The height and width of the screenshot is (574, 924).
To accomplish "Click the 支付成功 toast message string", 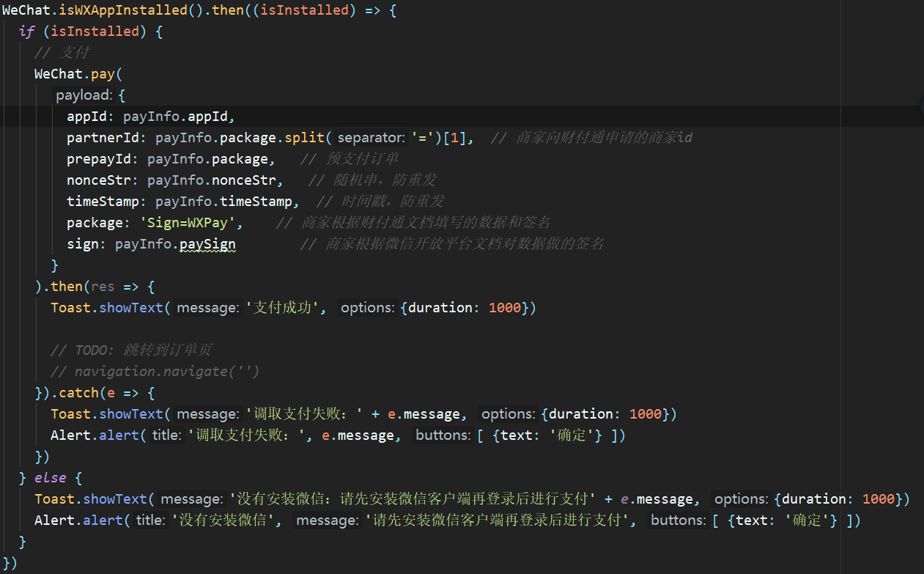I will tap(283, 307).
